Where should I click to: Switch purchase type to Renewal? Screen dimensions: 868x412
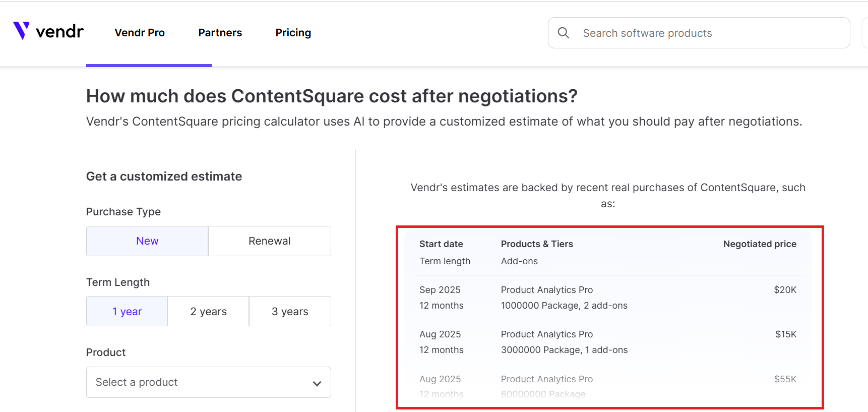[x=269, y=241]
